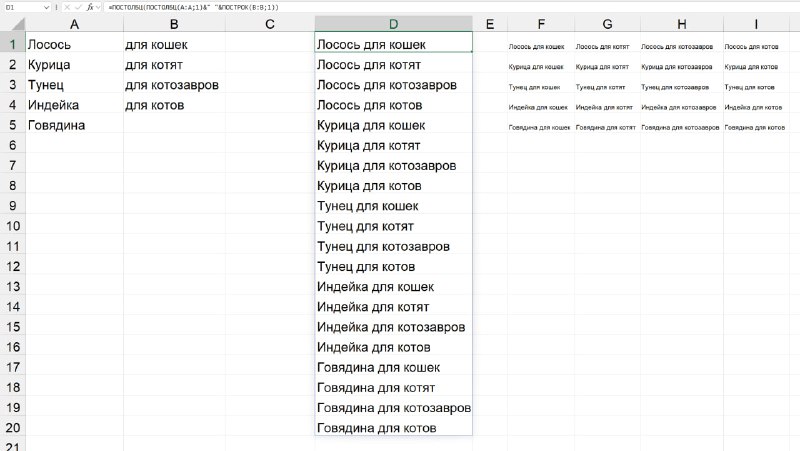Click cell B3 containing 'для котозавров'
Image resolution: width=800 pixels, height=451 pixels.
[174, 85]
